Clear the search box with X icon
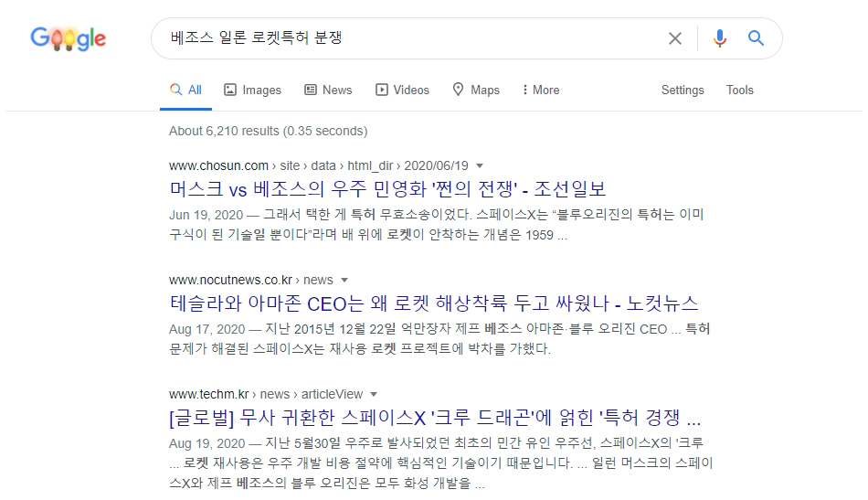Image resolution: width=868 pixels, height=500 pixels. point(675,38)
